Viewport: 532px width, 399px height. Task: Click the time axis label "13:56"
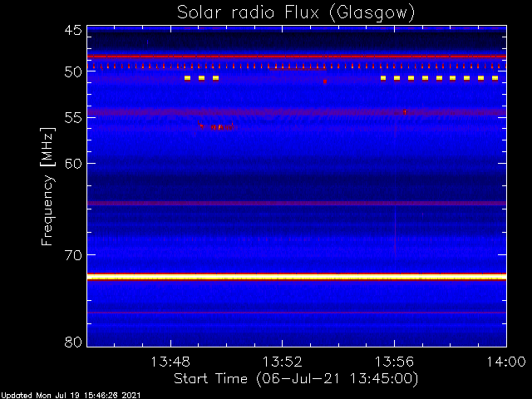click(x=394, y=362)
